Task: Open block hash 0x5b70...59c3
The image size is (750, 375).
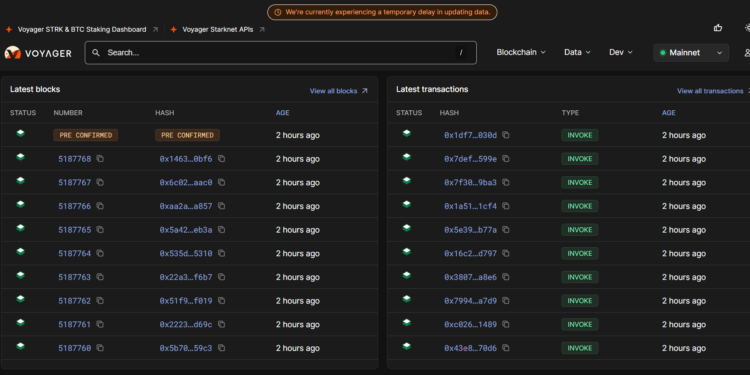Action: pos(186,348)
